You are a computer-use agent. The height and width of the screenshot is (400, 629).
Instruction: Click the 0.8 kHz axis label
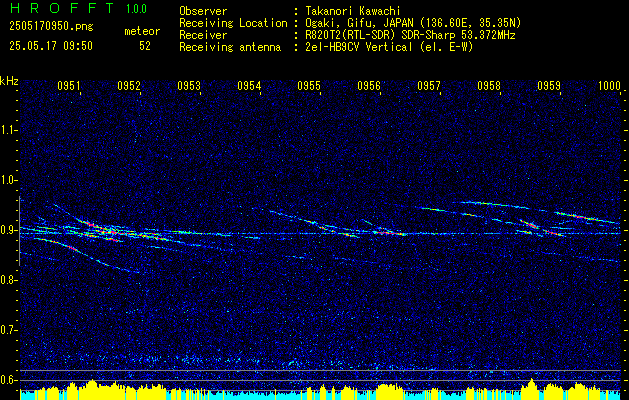(8, 280)
